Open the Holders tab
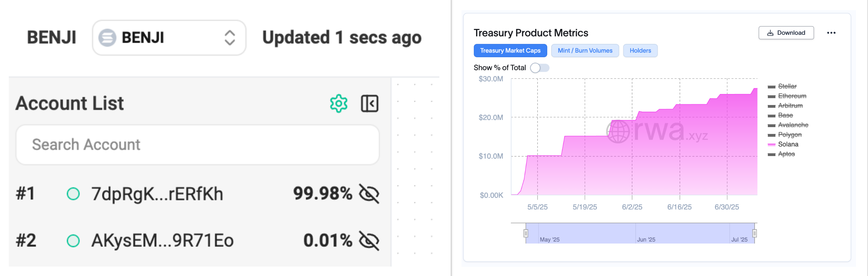This screenshot has height=276, width=868. 640,50
